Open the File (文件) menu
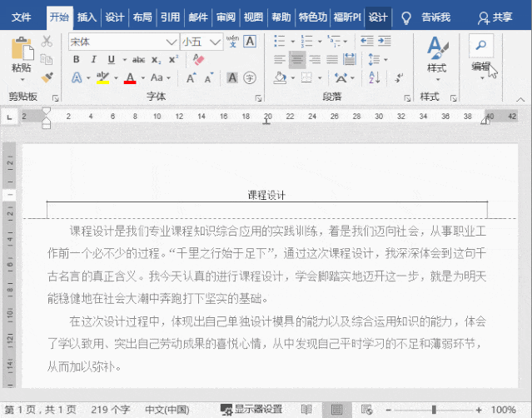 [22, 17]
